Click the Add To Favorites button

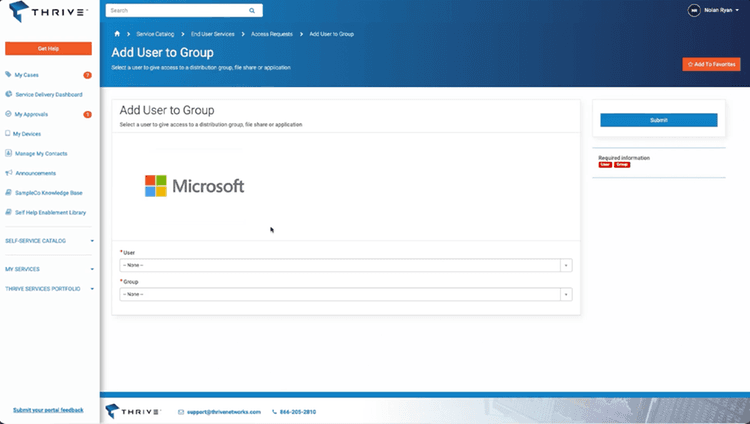(711, 64)
